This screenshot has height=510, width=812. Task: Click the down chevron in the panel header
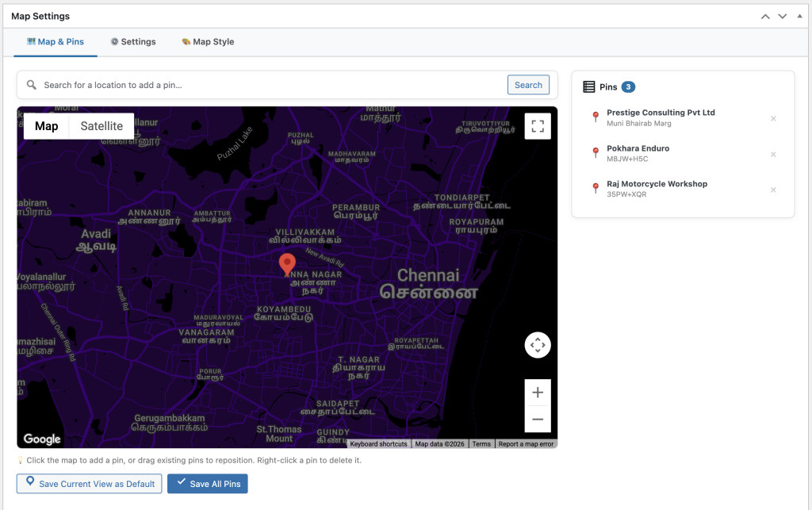tap(782, 15)
